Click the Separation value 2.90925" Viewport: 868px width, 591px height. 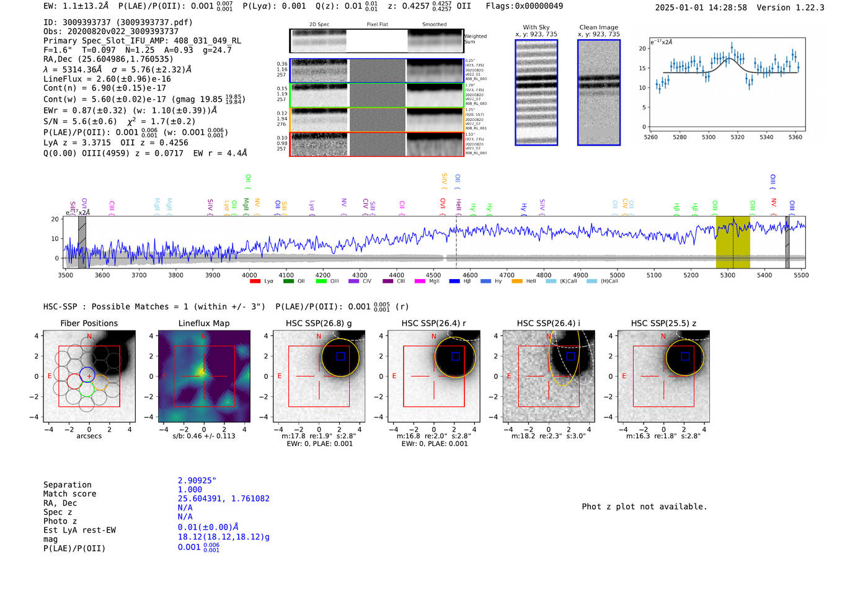click(197, 481)
